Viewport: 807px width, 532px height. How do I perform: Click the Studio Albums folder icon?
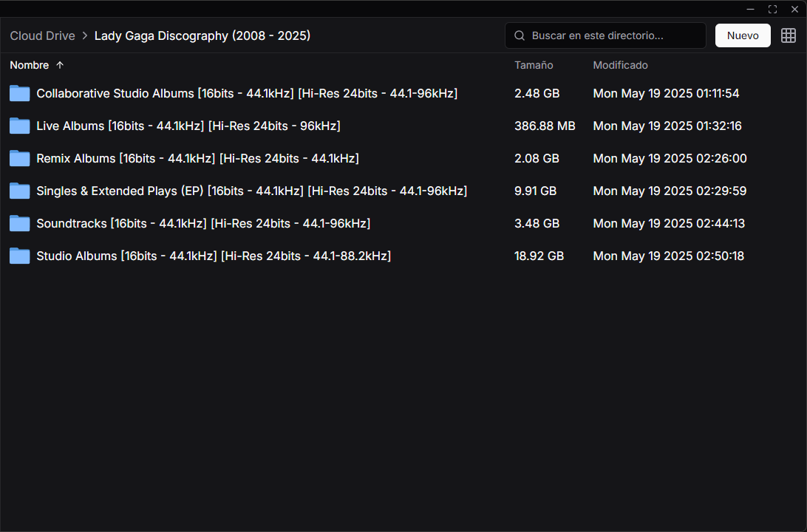(19, 256)
